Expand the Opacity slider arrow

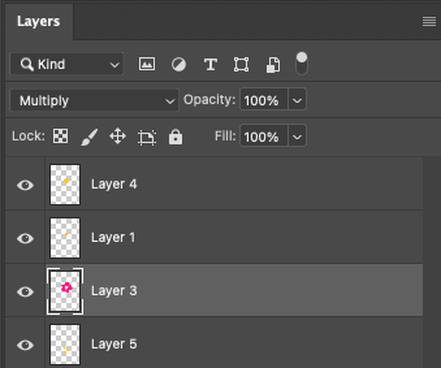click(x=297, y=99)
